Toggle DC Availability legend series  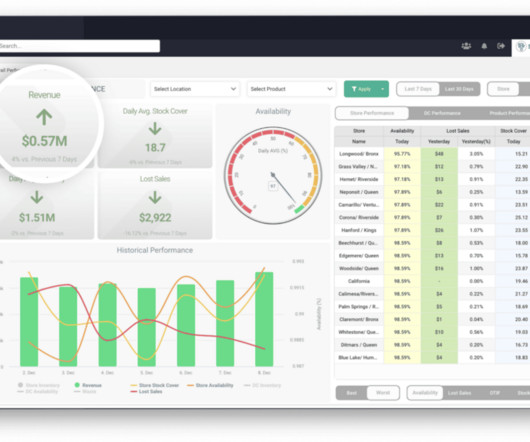pyautogui.click(x=38, y=391)
